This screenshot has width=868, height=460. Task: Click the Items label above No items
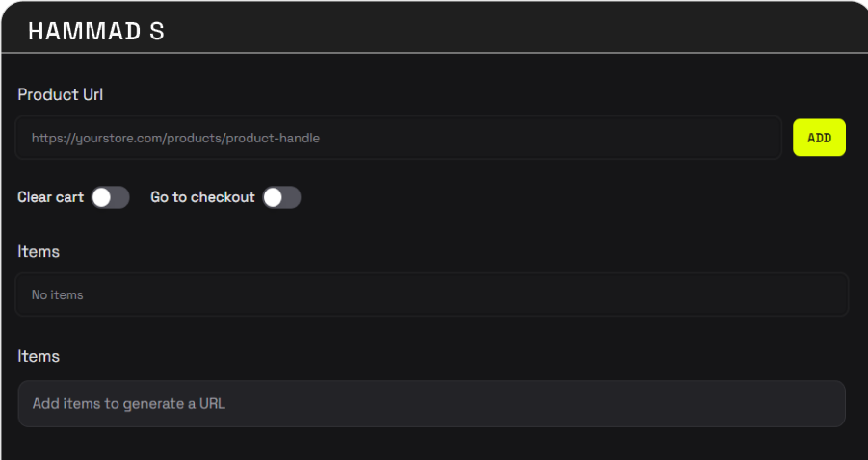click(39, 251)
